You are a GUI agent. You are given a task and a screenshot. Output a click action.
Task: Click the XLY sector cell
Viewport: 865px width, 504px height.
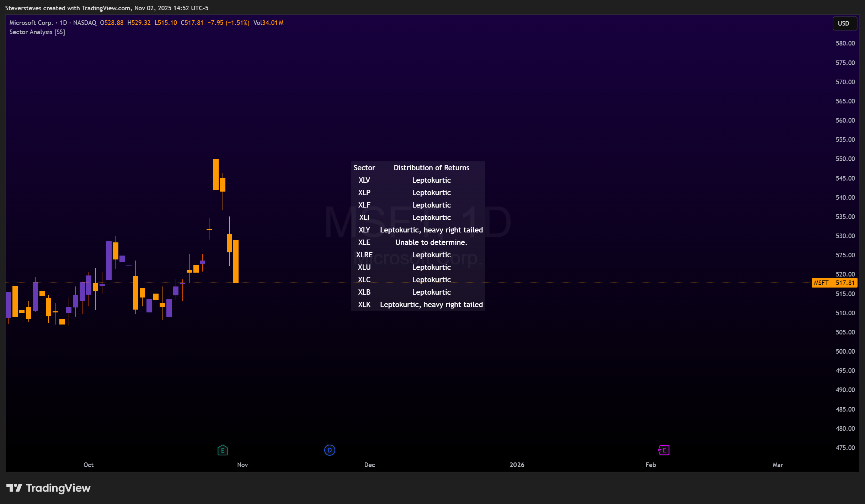tap(364, 230)
